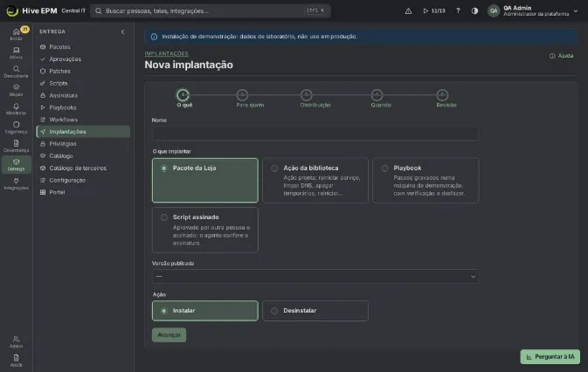
Task: Open the Segurança shield icon
Action: click(x=16, y=127)
